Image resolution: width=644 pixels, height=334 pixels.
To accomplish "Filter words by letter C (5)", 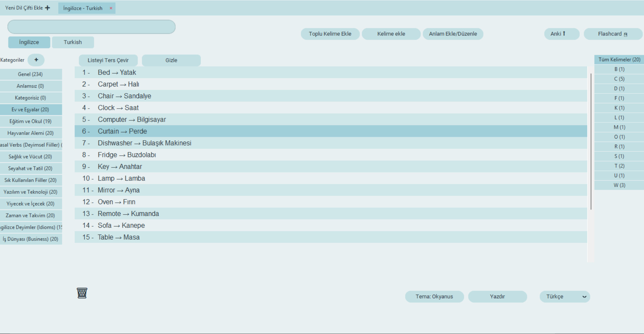I will [619, 79].
